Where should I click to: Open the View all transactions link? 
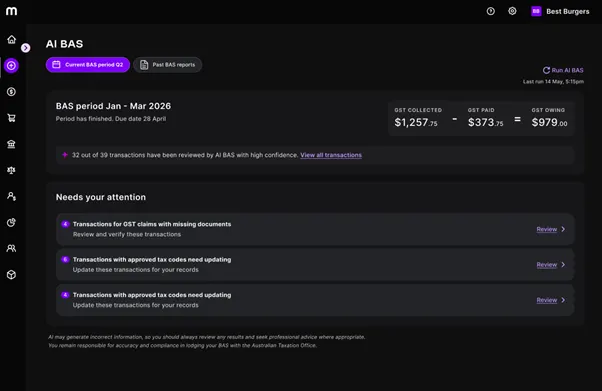click(x=331, y=155)
